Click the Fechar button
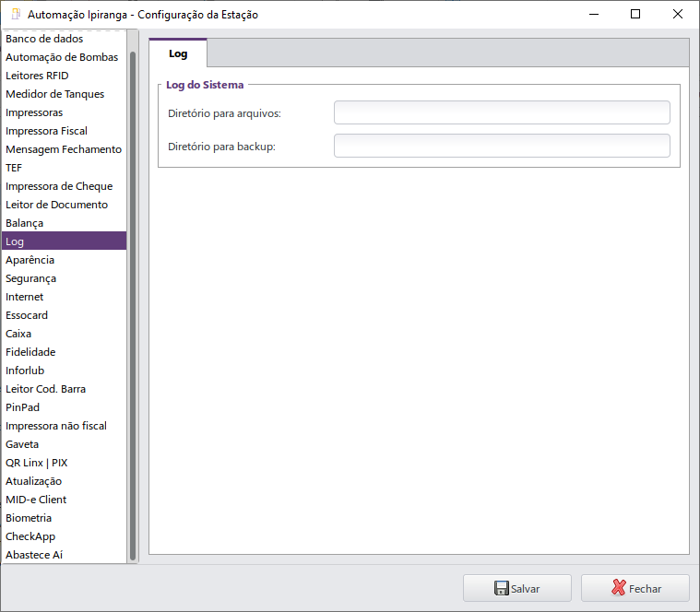 (635, 588)
